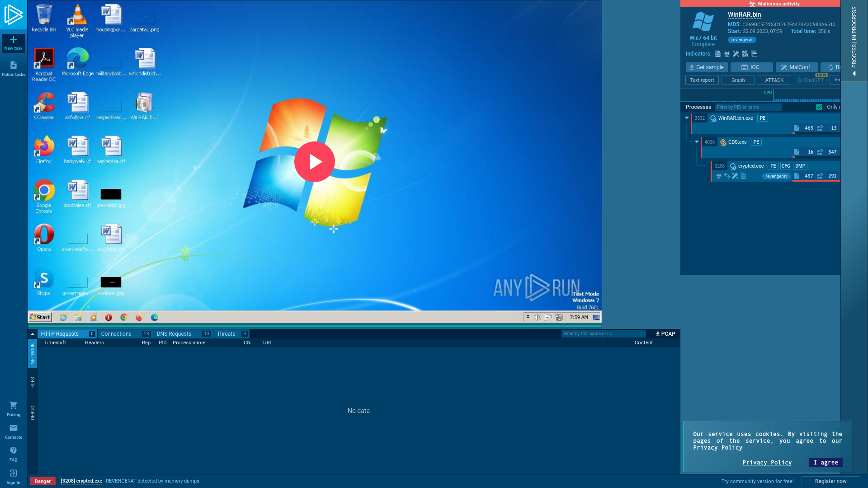Screen dimensions: 868x488
Task: Open the Privacy Policy link
Action: coord(767,462)
